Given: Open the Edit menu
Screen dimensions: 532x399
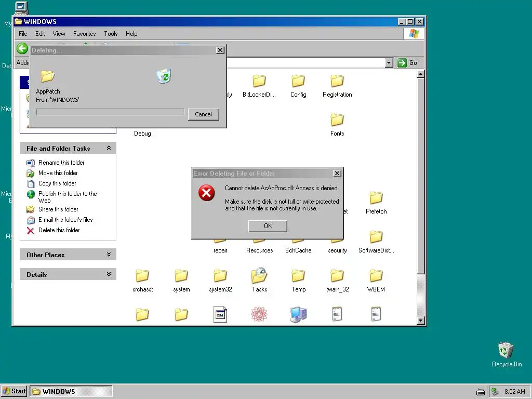Looking at the screenshot, I should coord(40,34).
